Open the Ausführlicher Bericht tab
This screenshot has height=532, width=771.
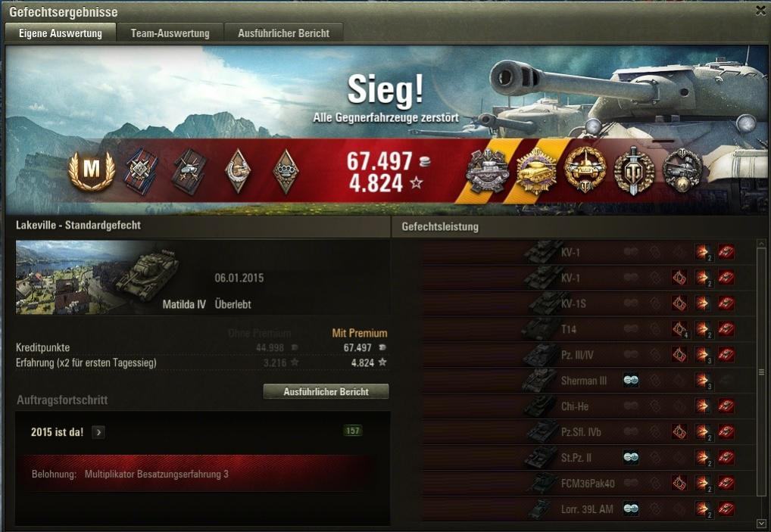pyautogui.click(x=284, y=33)
